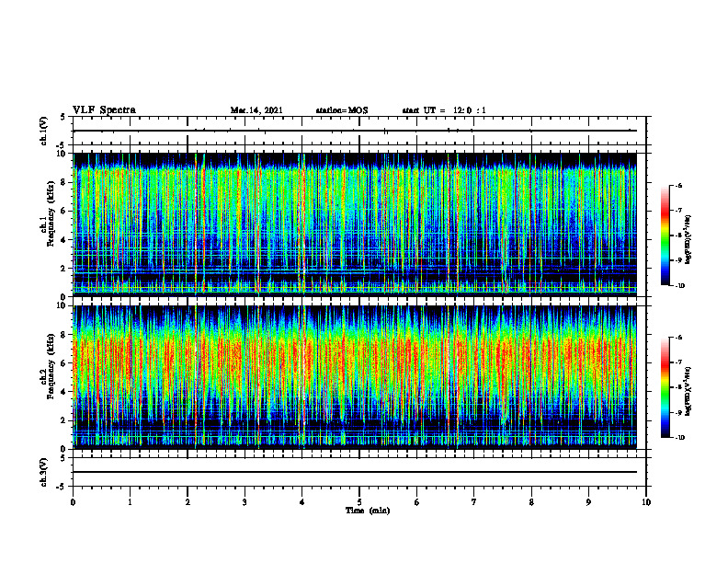Click the ch.2 spectrogram colorbar

(665, 387)
